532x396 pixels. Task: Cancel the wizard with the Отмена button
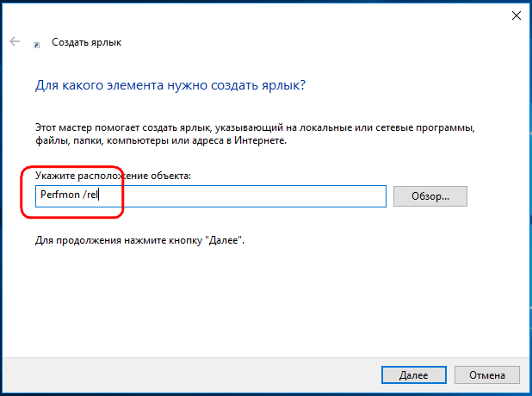click(487, 375)
